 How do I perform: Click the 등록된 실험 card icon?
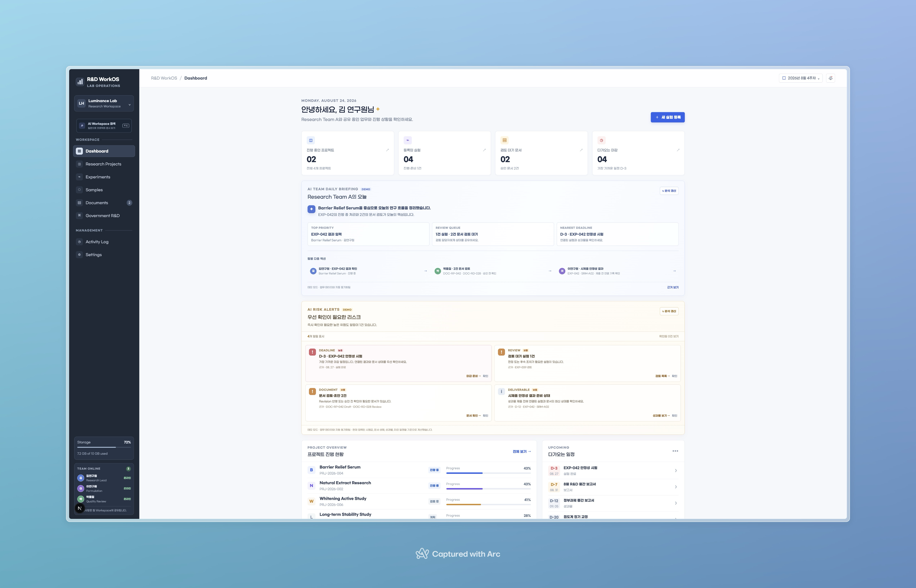click(x=408, y=140)
